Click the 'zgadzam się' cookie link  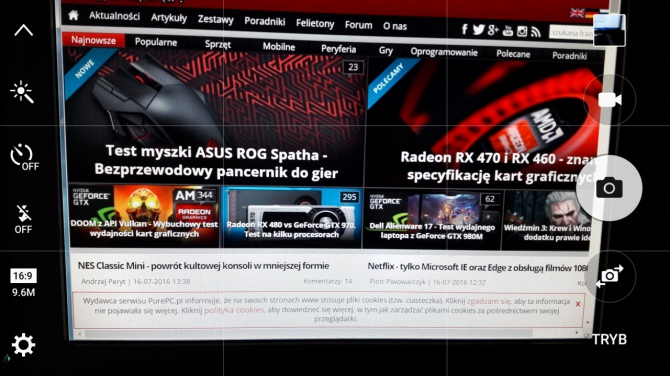coord(488,301)
